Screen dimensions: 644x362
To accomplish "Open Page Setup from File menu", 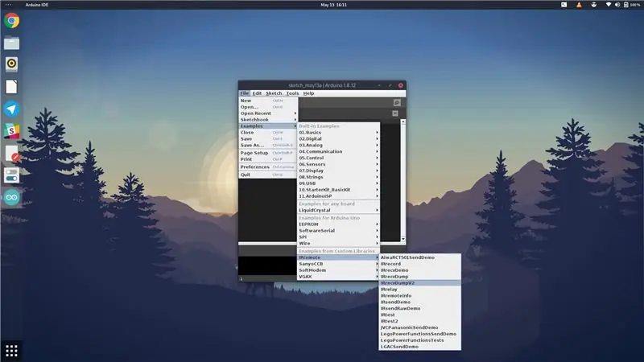I will point(268,153).
